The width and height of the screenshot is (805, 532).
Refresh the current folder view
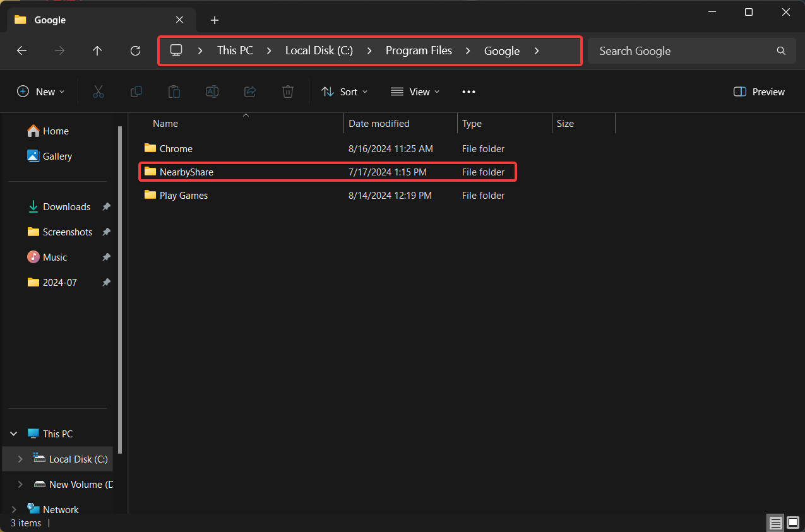pyautogui.click(x=135, y=51)
